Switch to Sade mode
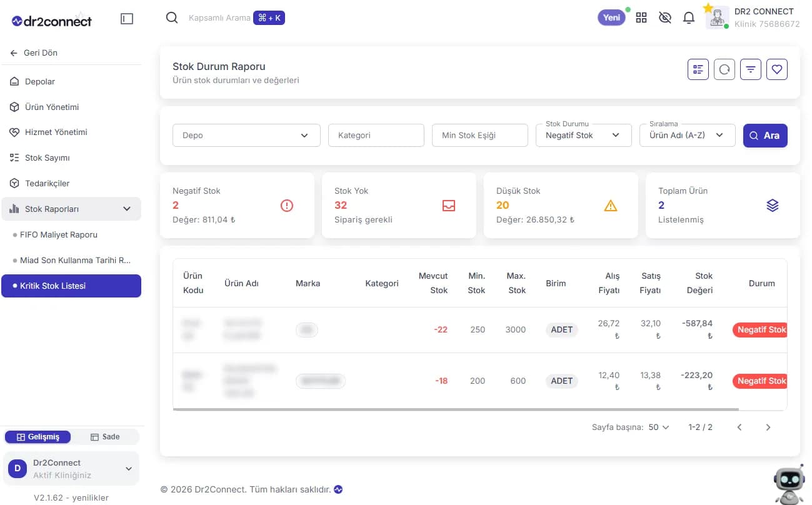 coord(105,437)
